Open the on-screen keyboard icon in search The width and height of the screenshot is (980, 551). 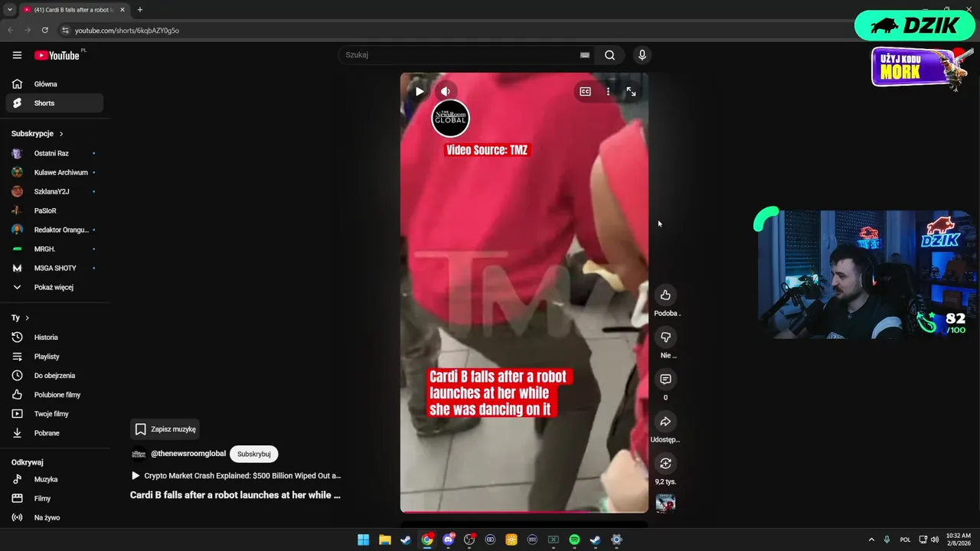[585, 55]
